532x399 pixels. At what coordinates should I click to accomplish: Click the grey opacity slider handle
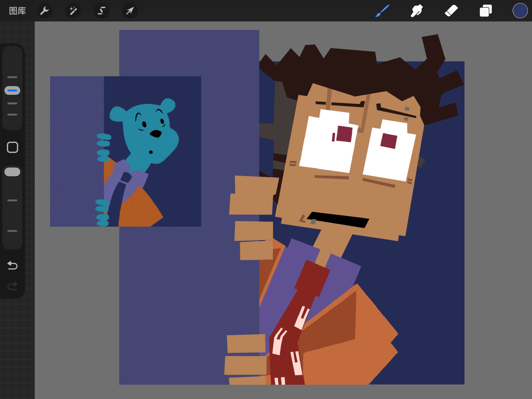pyautogui.click(x=12, y=172)
